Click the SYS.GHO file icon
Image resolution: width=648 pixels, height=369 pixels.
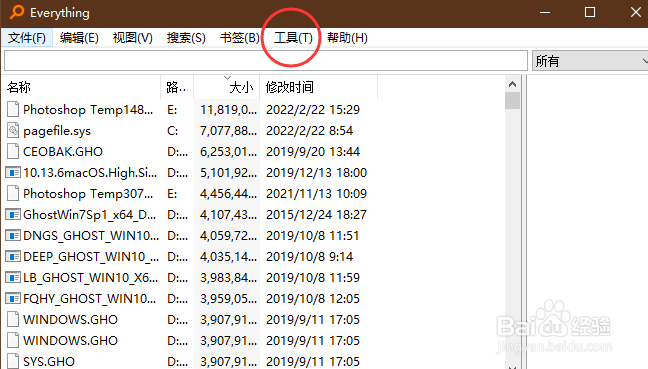[13, 361]
